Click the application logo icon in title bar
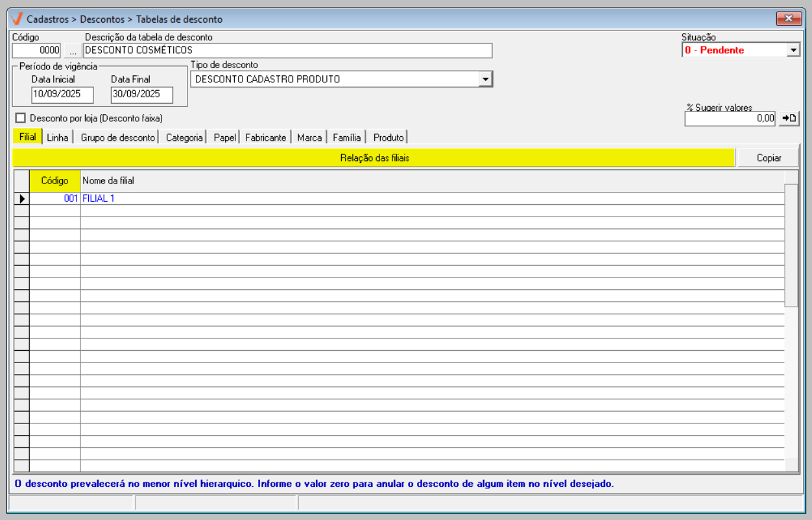 click(17, 19)
